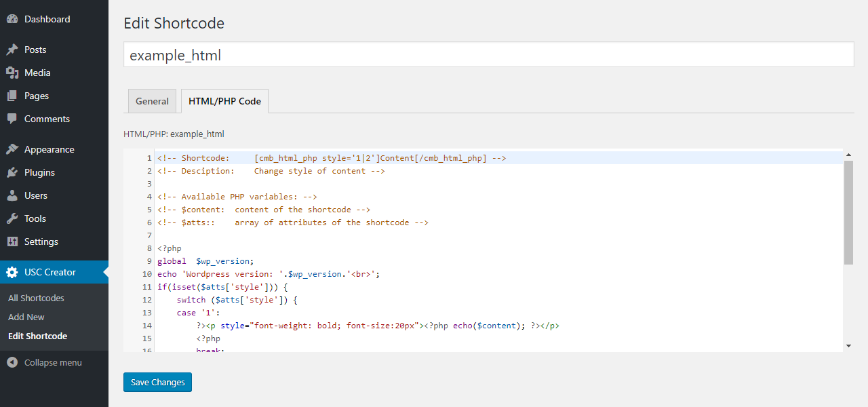
Task: Open the Dashboard menu item
Action: pyautogui.click(x=54, y=19)
